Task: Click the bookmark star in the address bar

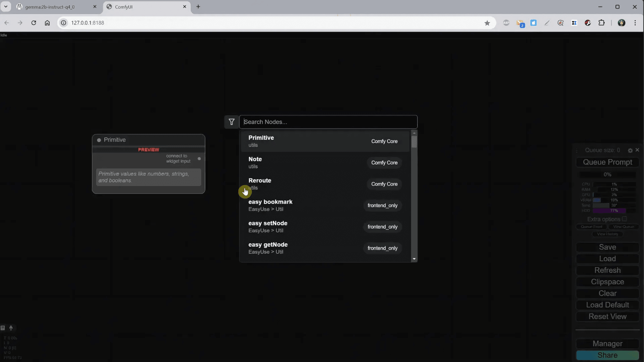Action: (487, 23)
